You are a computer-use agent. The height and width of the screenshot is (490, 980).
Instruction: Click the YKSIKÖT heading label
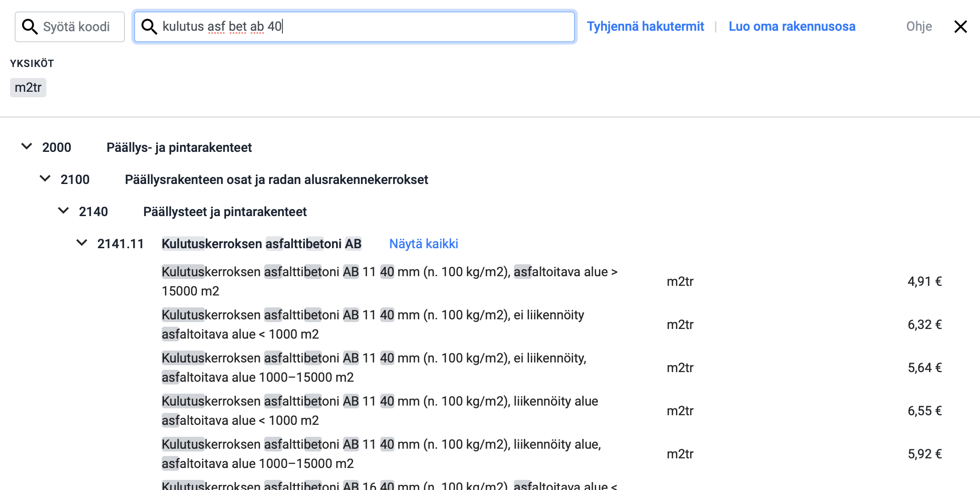coord(32,63)
